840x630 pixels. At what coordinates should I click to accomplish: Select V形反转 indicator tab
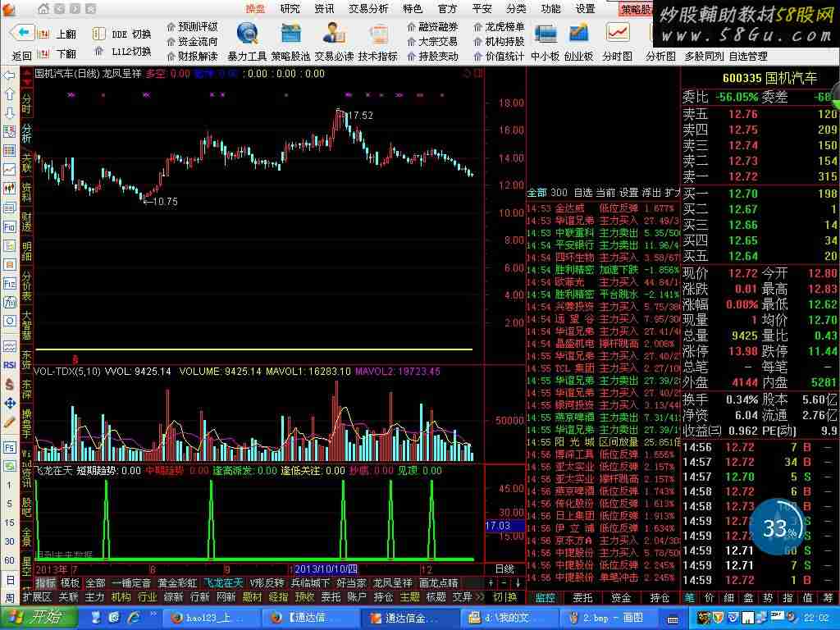click(267, 582)
